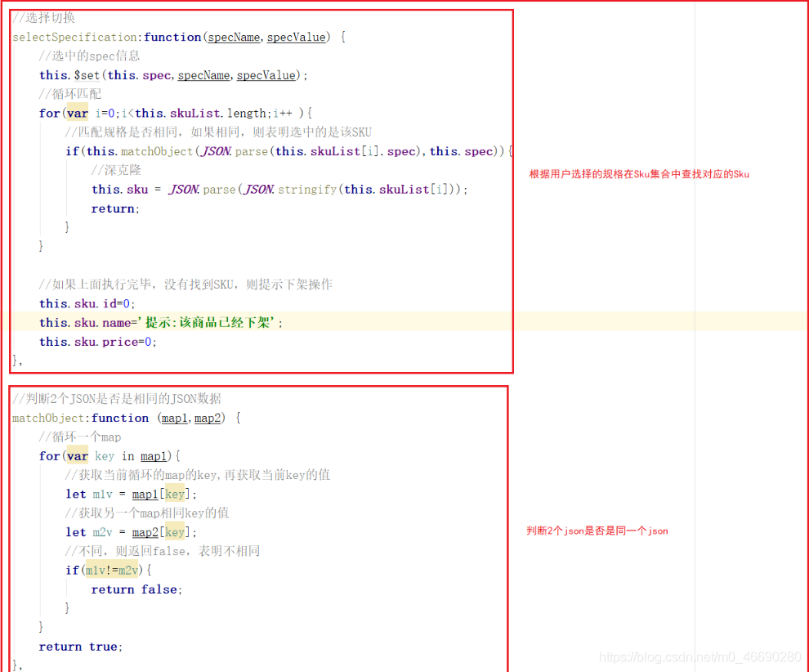
Task: Click the 'return false;' statement
Action: tap(136, 589)
